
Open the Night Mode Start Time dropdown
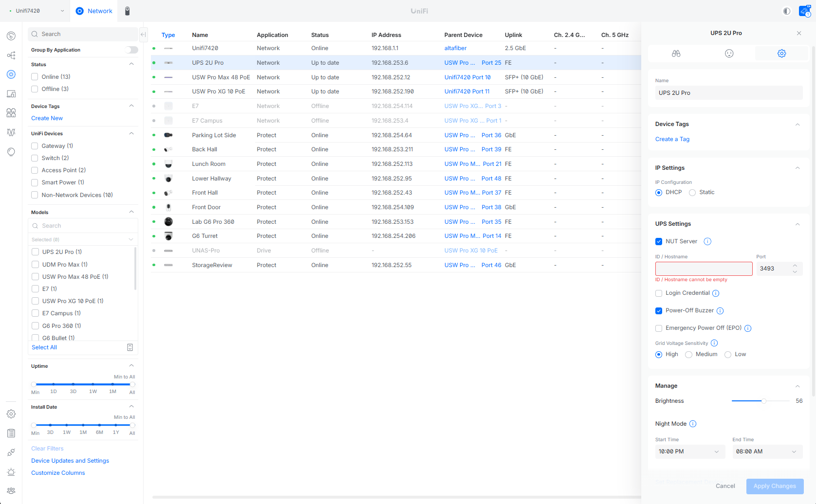(690, 451)
